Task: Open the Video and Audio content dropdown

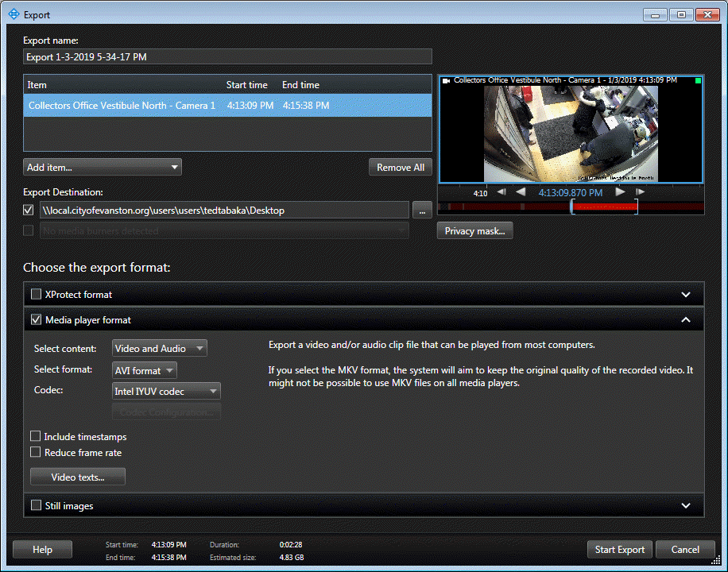Action: (159, 348)
